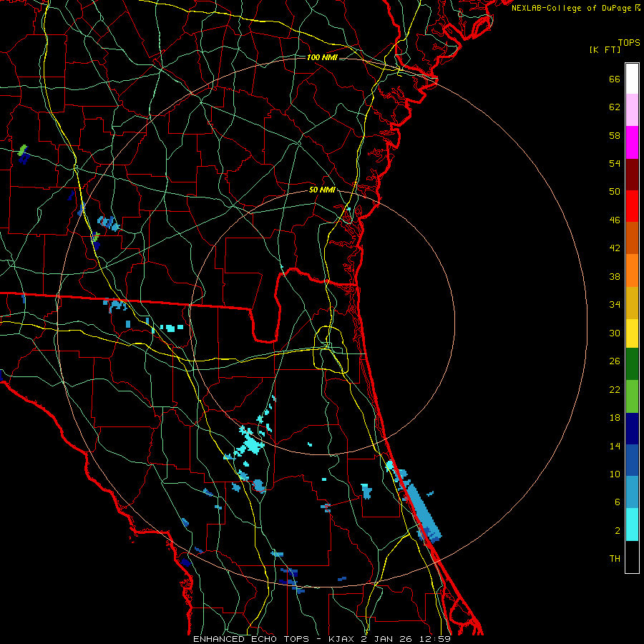Image resolution: width=644 pixels, height=644 pixels.
Task: Click the ENHANCED ECHO TOPS caption text
Action: click(x=251, y=639)
